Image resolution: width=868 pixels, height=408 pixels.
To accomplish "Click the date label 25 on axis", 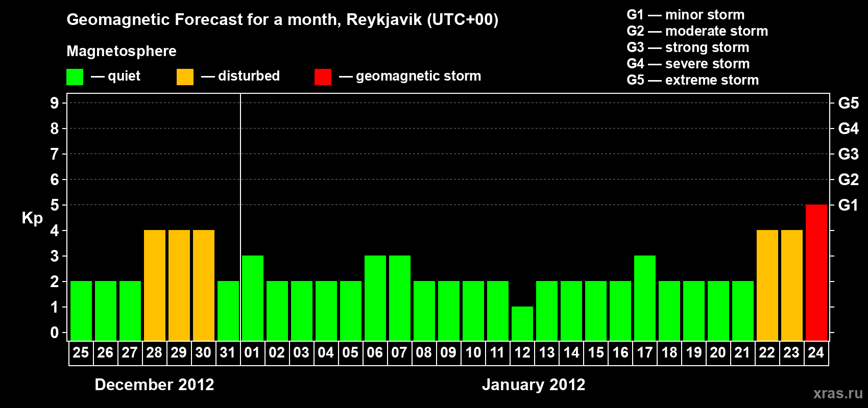I will pyautogui.click(x=81, y=352).
